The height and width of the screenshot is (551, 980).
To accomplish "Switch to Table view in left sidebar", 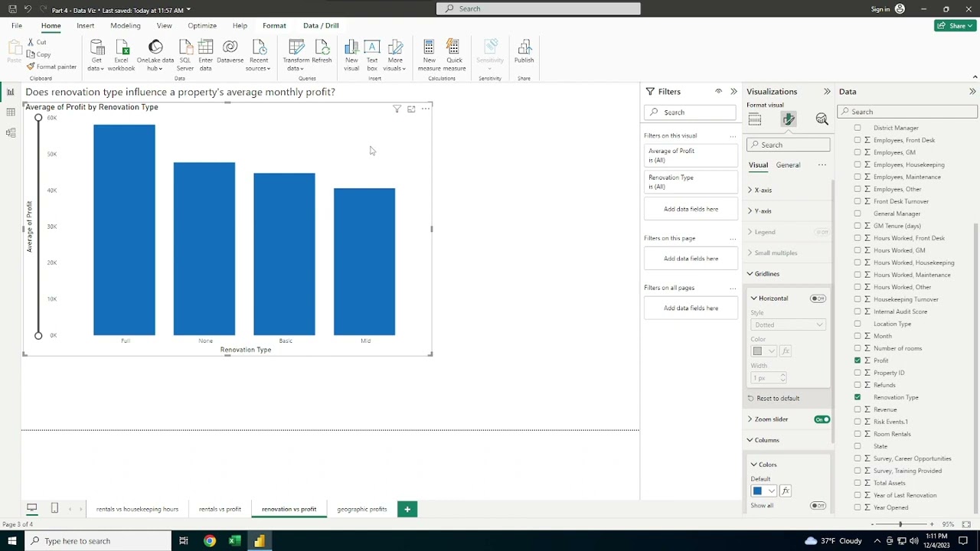I will (x=11, y=112).
